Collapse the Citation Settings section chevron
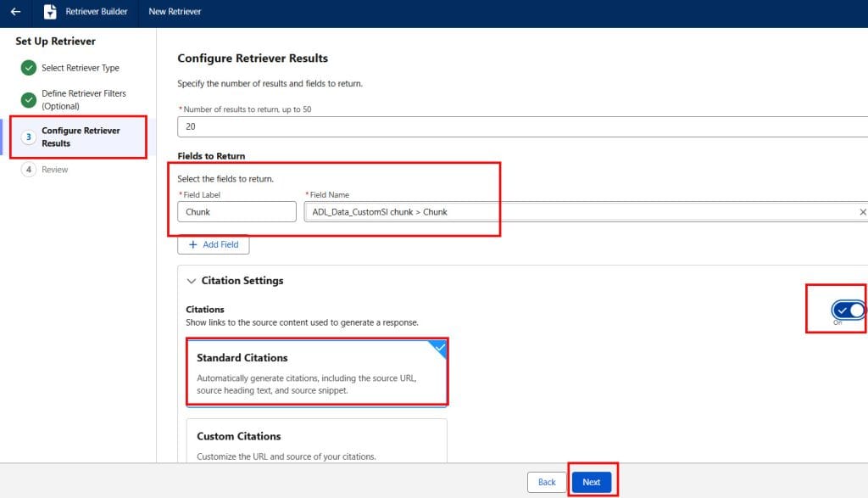This screenshot has width=868, height=498. [x=192, y=281]
